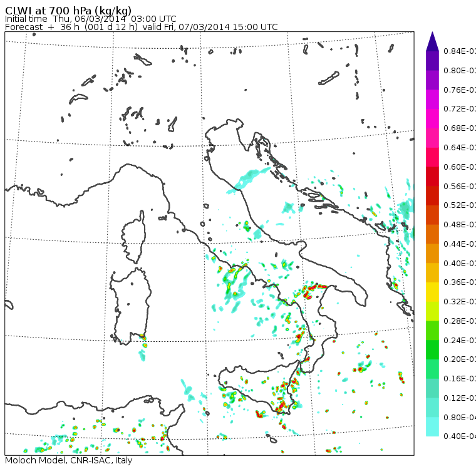Click the colorbar label 0.56E-03
Screen dimensions: 476x469
click(460, 187)
